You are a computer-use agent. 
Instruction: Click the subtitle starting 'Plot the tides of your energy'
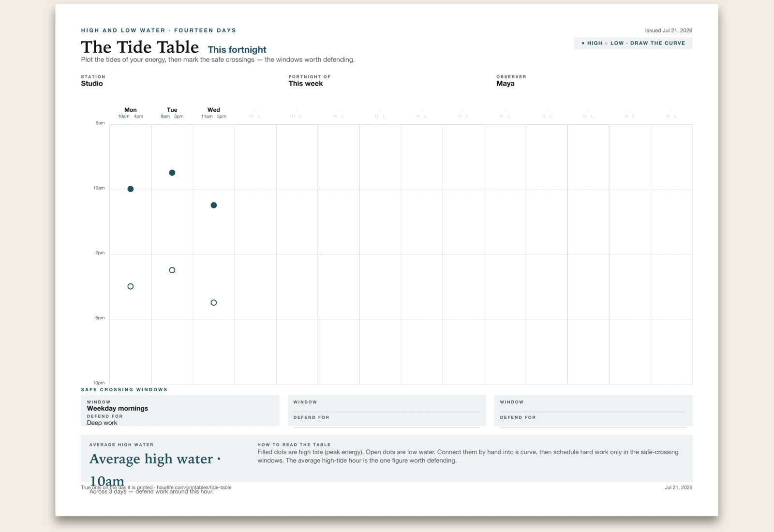(218, 60)
